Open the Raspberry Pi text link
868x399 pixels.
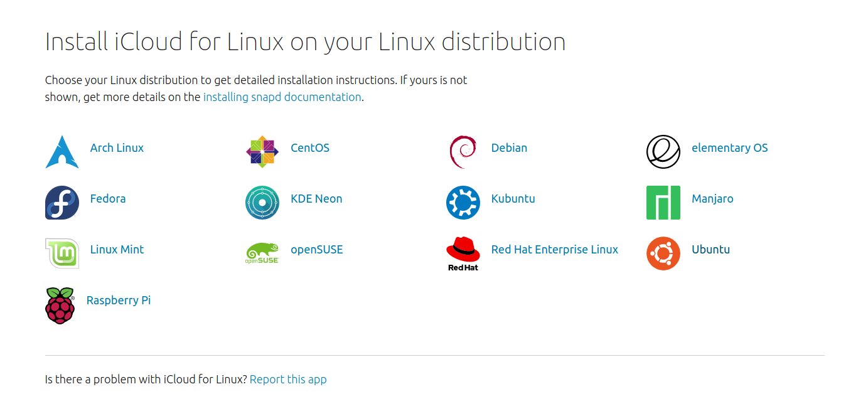click(118, 301)
